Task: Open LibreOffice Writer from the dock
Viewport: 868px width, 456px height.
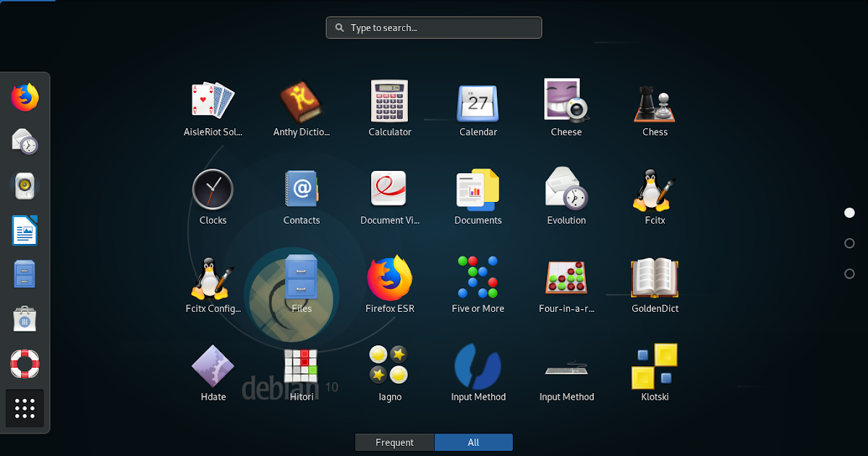Action: click(25, 230)
